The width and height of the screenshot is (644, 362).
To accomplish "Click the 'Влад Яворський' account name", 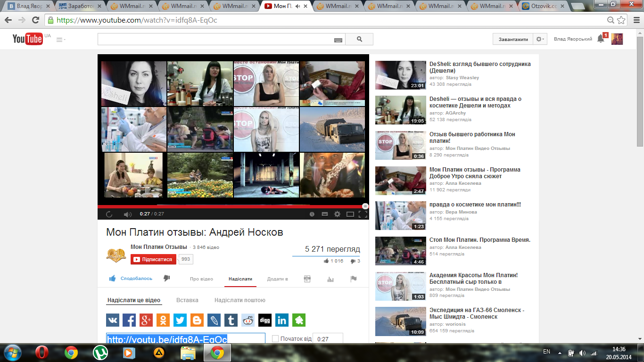I will tap(573, 39).
